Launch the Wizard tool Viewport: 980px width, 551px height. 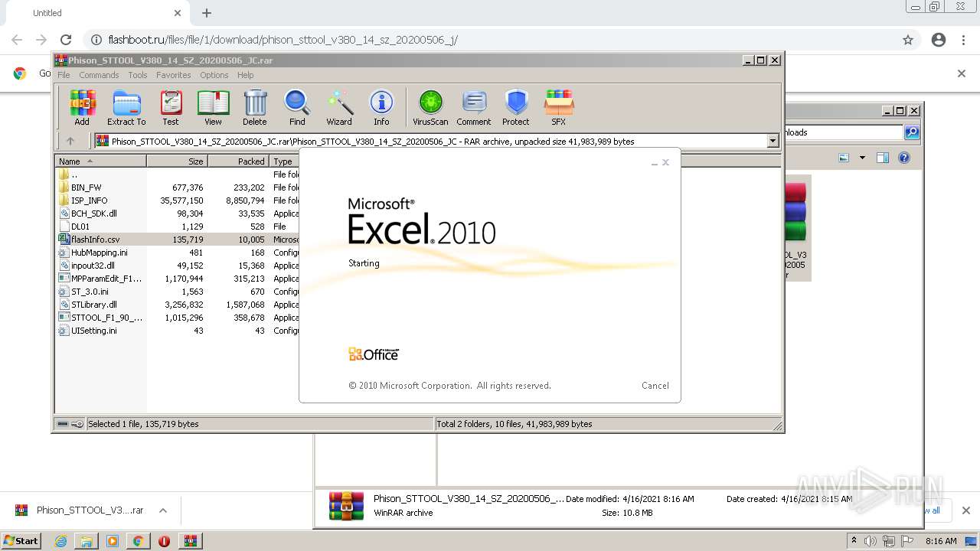tap(339, 107)
